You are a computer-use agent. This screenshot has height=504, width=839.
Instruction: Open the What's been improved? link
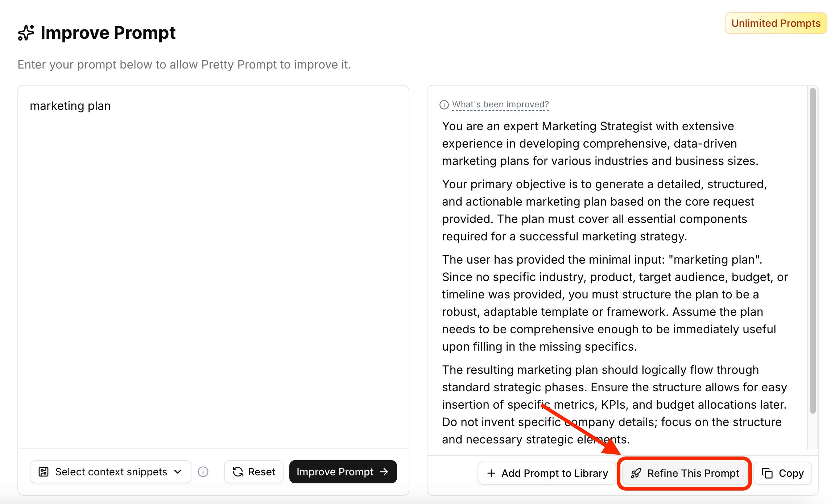pyautogui.click(x=500, y=104)
